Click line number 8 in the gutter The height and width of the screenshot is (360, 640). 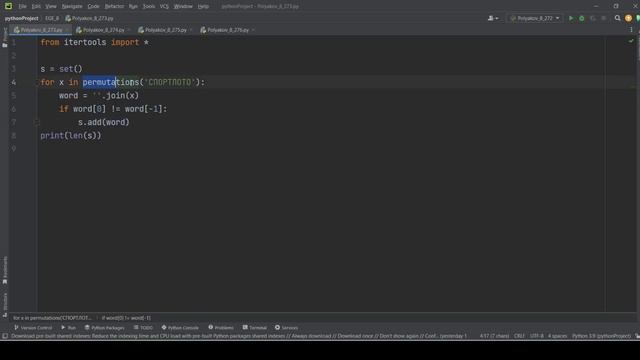13,136
